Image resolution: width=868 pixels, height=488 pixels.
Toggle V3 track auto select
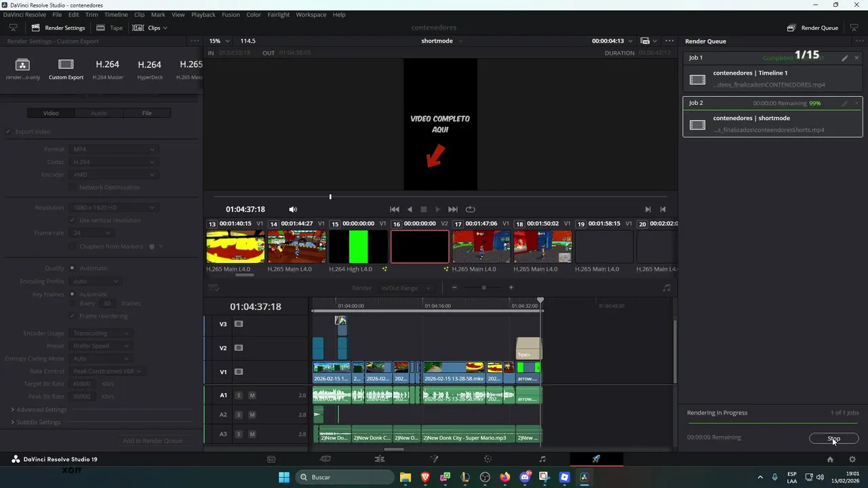tap(239, 324)
